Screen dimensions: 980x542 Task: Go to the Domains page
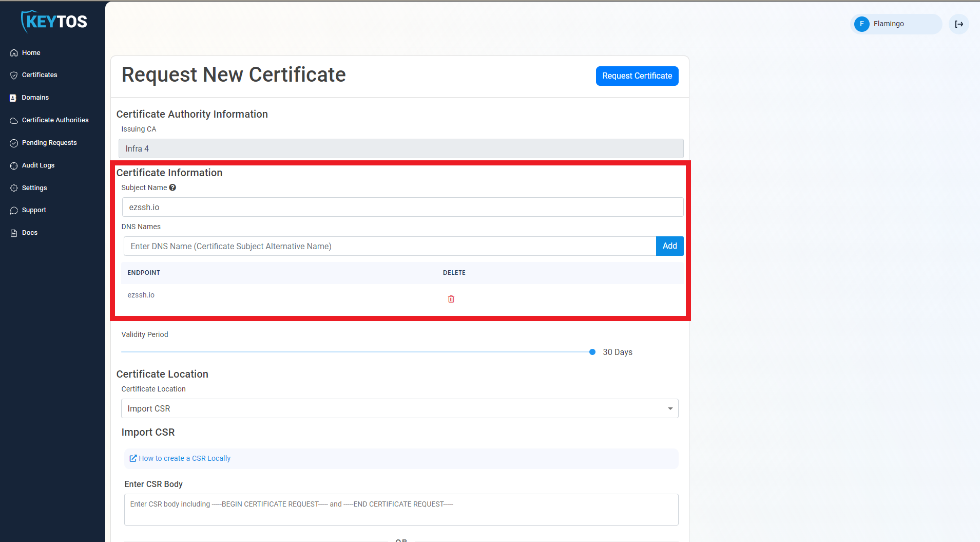click(x=35, y=98)
